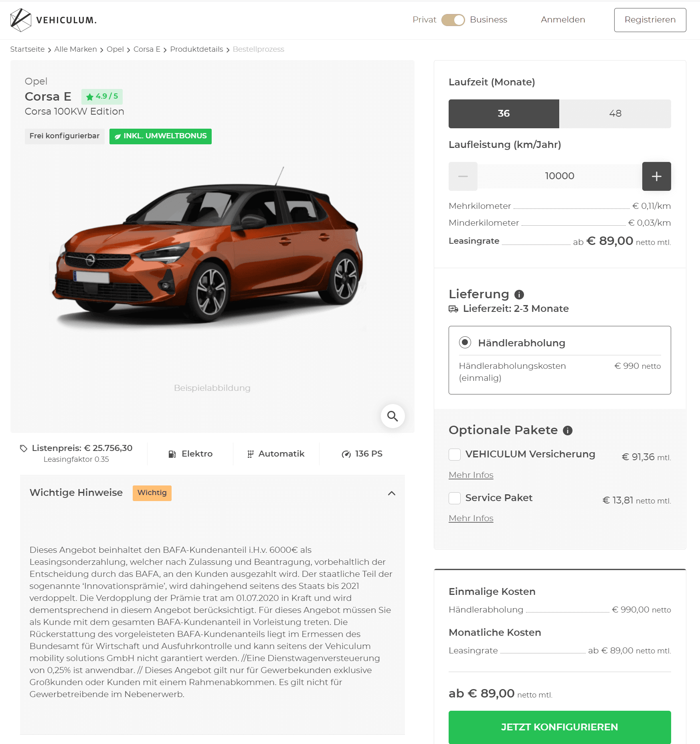Image resolution: width=700 pixels, height=744 pixels.
Task: Click the Lieferung info icon
Action: click(519, 295)
